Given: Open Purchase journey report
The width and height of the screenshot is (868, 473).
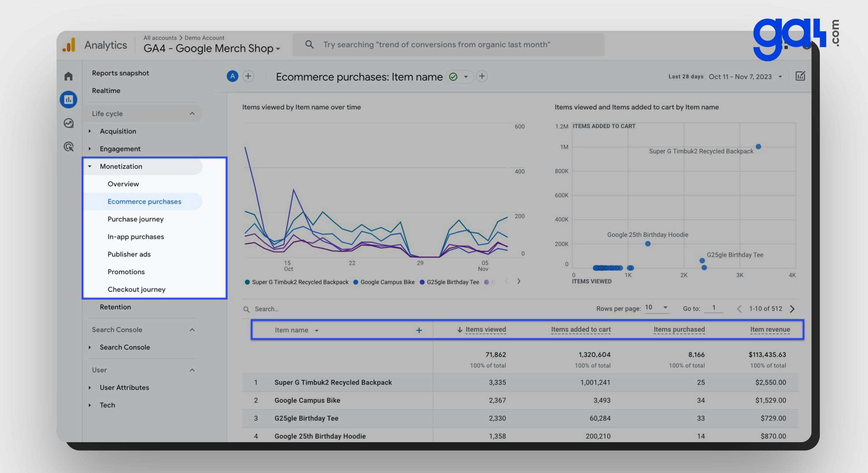Looking at the screenshot, I should pos(136,219).
